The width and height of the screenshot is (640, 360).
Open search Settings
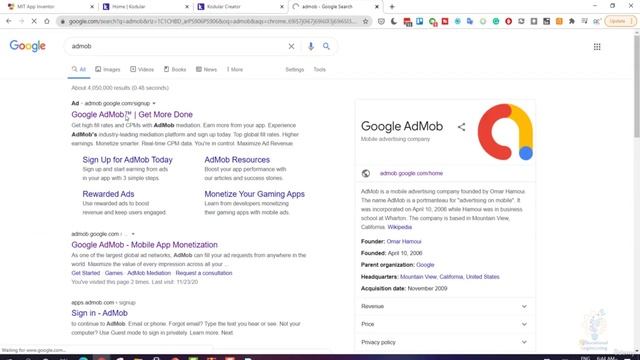coord(295,69)
